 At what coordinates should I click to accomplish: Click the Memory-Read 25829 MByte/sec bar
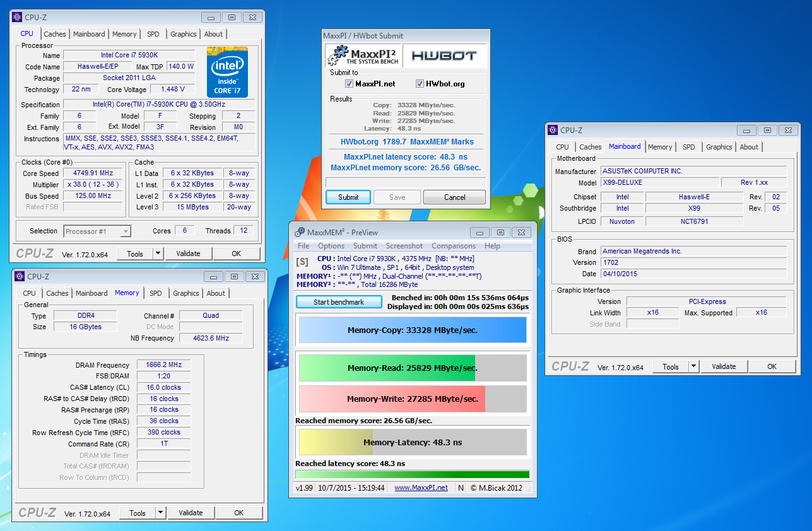click(x=413, y=368)
